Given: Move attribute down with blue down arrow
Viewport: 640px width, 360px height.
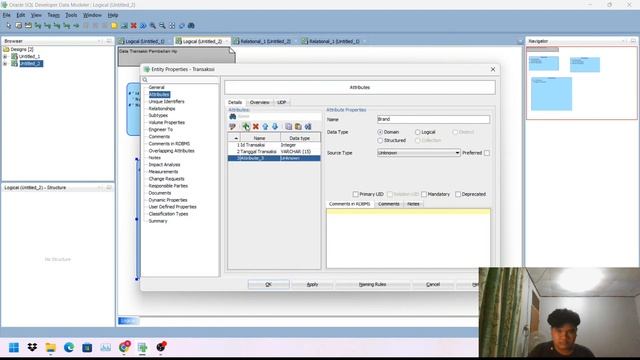Looking at the screenshot, I should 275,127.
